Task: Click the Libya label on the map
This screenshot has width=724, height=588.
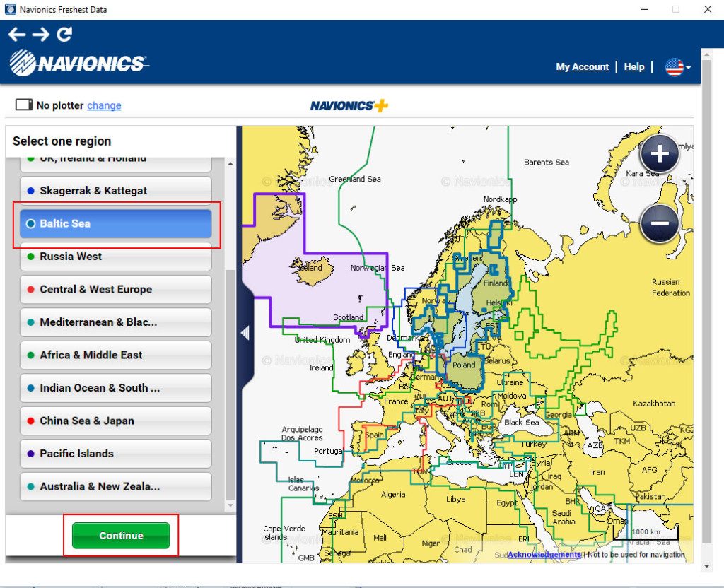Action: (x=456, y=499)
